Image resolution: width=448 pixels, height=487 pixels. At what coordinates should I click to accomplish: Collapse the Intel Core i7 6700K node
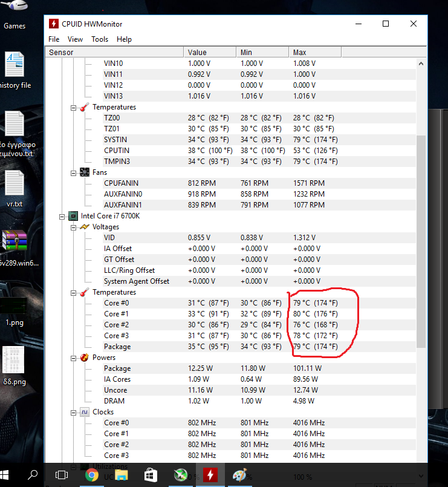62,217
